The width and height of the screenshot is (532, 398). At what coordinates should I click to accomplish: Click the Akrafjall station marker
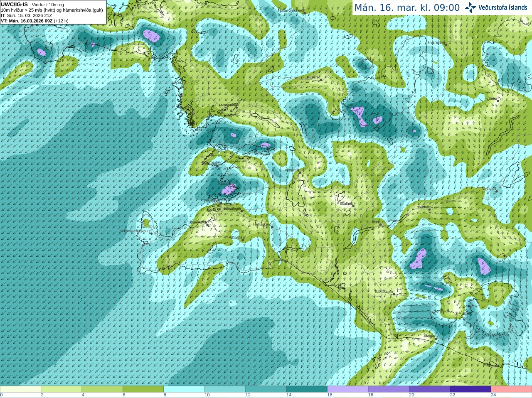coord(217,166)
